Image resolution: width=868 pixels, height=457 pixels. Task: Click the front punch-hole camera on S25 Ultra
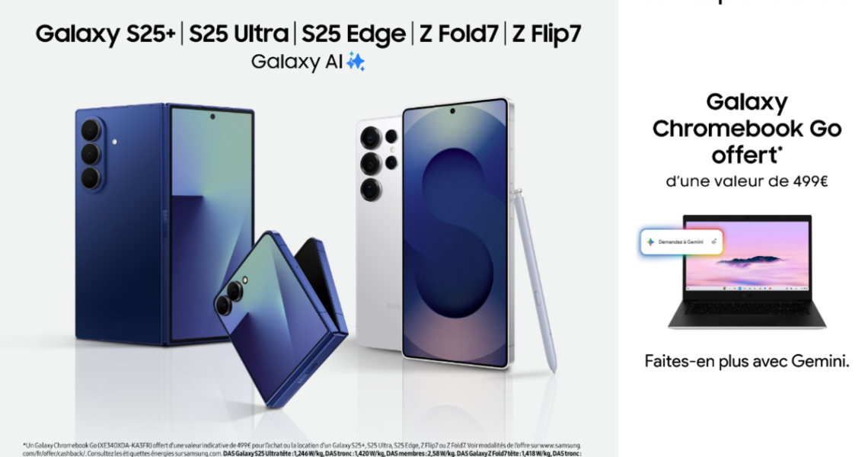tap(452, 111)
